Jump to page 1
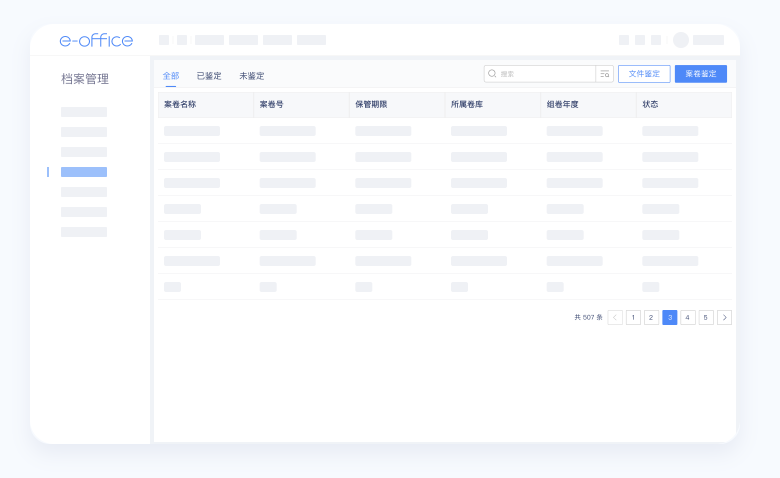Screen dimensions: 780x478 click(633, 317)
